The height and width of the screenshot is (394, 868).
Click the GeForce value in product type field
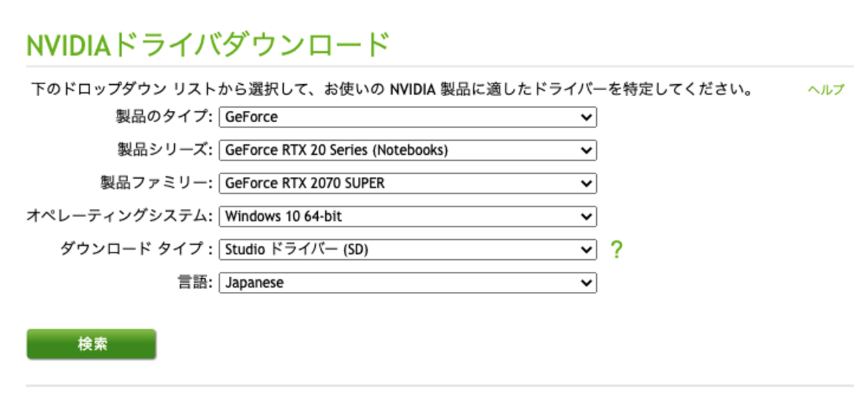252,118
